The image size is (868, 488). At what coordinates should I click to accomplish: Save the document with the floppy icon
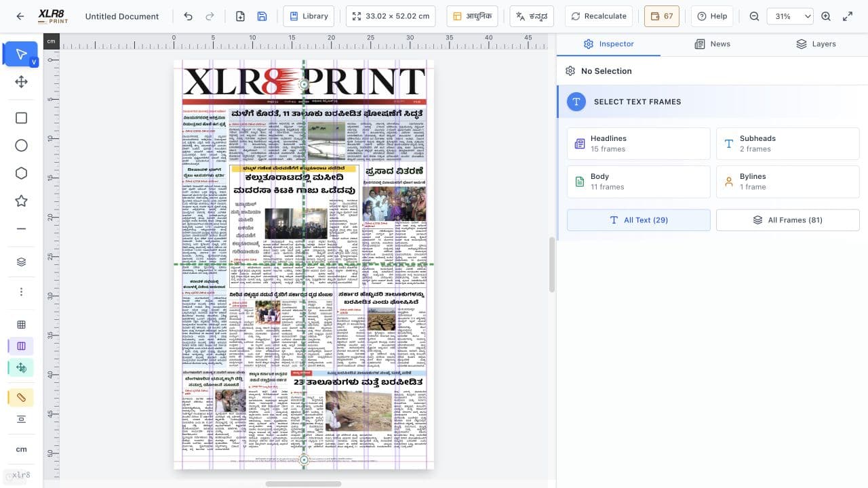click(262, 16)
